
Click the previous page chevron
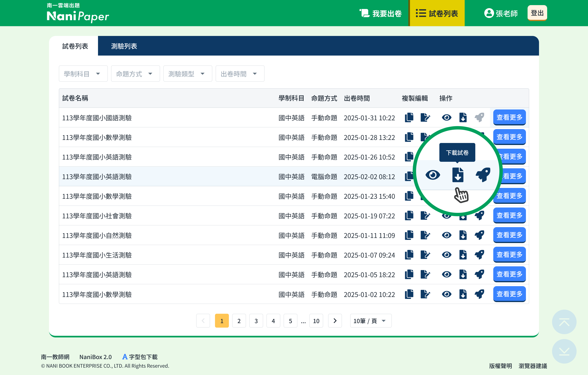tap(203, 320)
